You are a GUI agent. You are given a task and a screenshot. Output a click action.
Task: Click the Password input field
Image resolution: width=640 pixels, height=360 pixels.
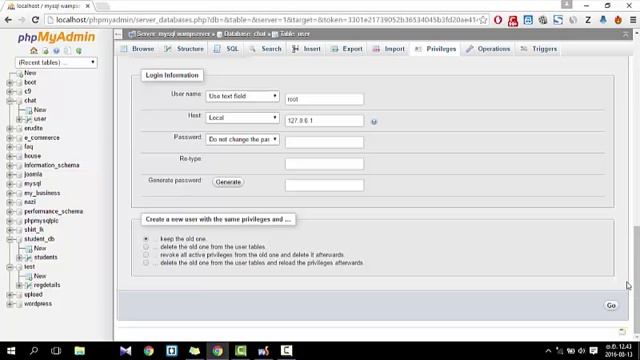[324, 142]
